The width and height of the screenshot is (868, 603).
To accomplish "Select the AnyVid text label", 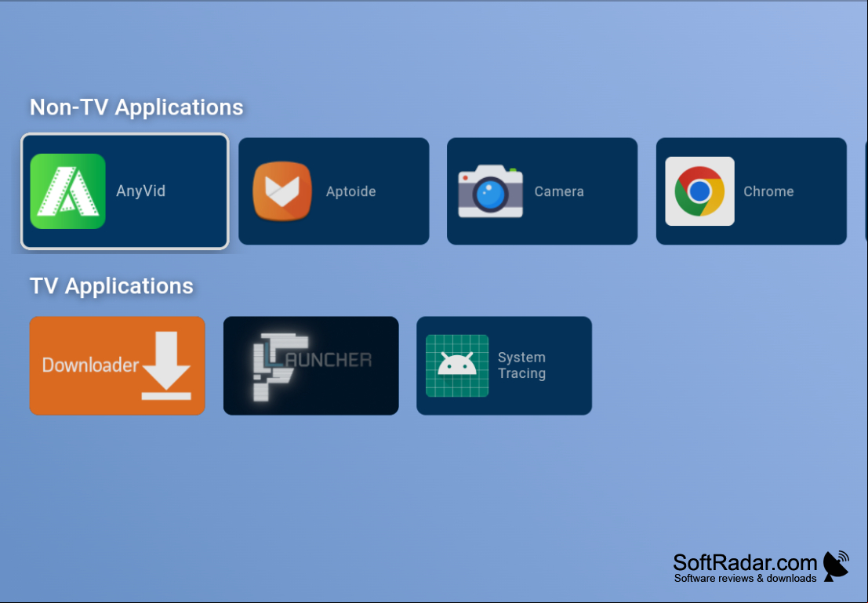I will point(140,191).
